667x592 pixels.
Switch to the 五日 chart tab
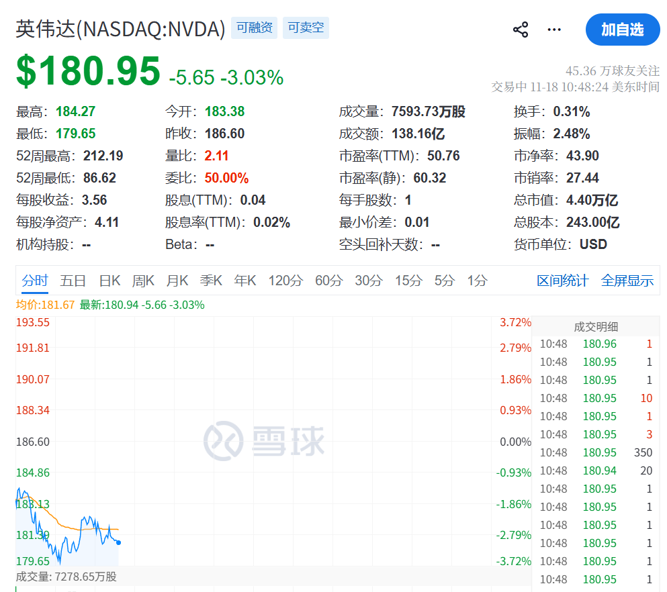(73, 280)
